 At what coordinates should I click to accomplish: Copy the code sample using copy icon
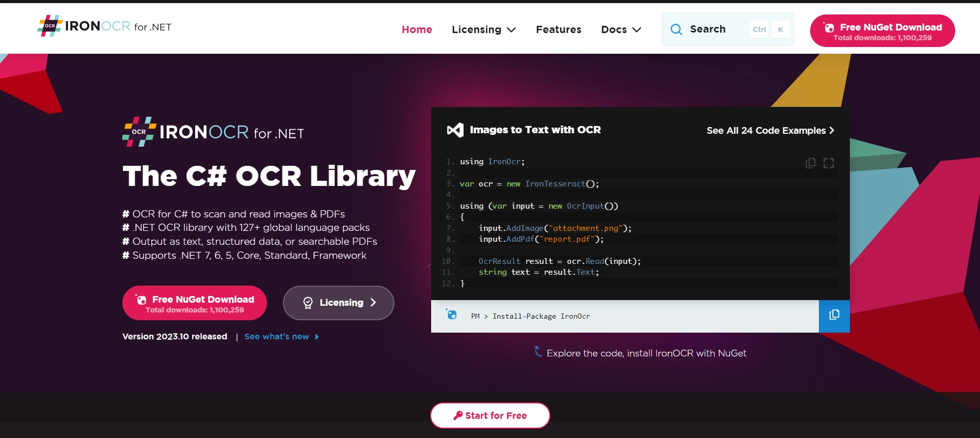(x=811, y=163)
